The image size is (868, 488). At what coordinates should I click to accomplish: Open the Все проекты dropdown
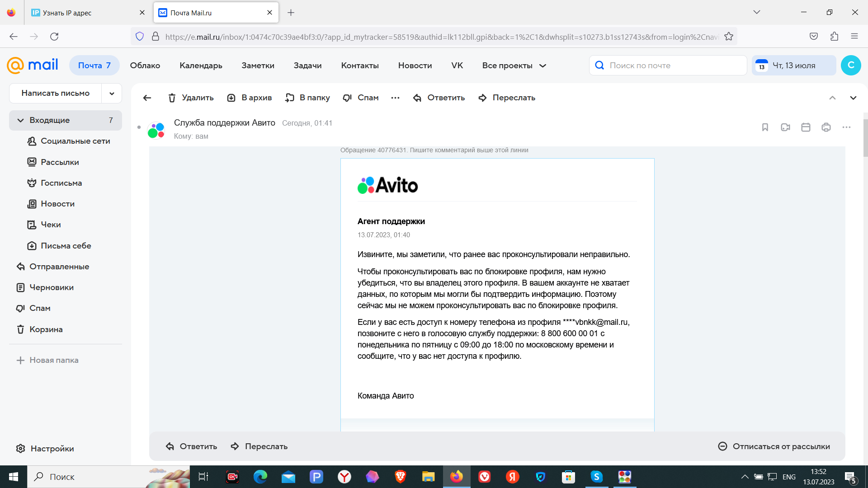(514, 65)
